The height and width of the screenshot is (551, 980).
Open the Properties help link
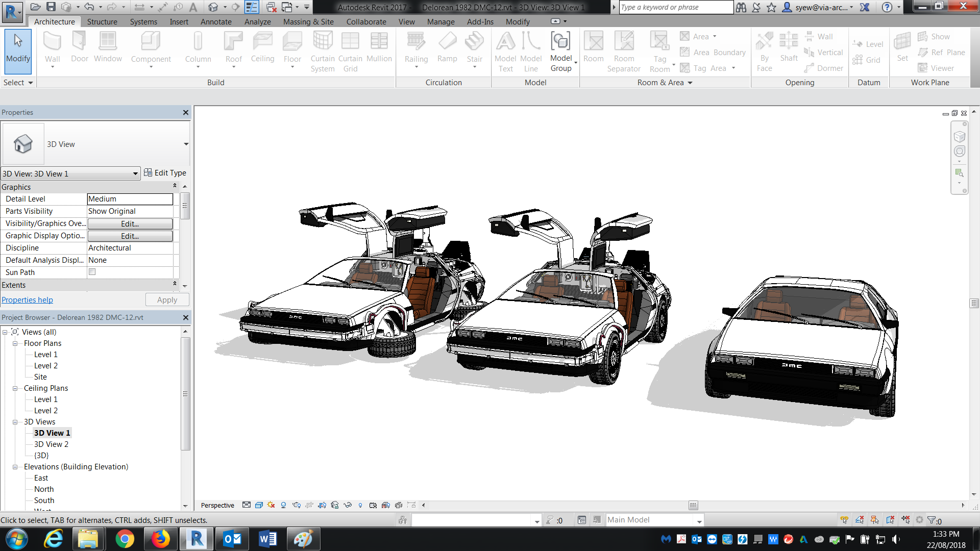pos(27,300)
